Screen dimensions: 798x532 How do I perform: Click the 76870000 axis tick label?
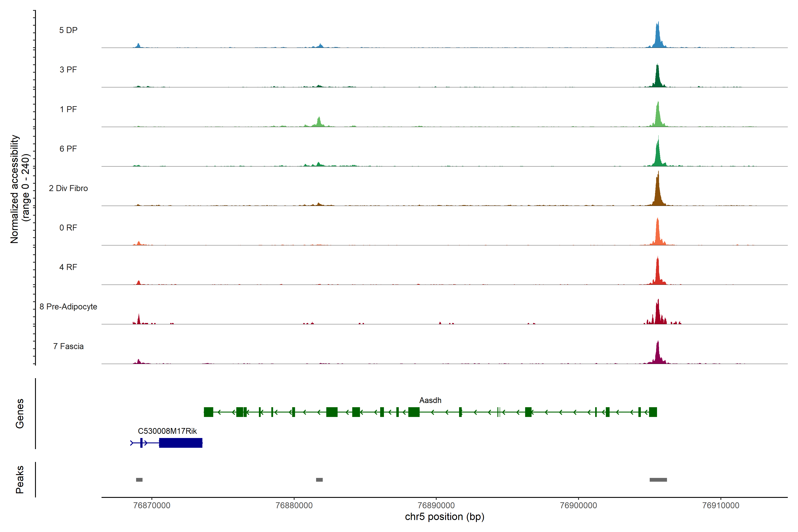click(x=152, y=505)
